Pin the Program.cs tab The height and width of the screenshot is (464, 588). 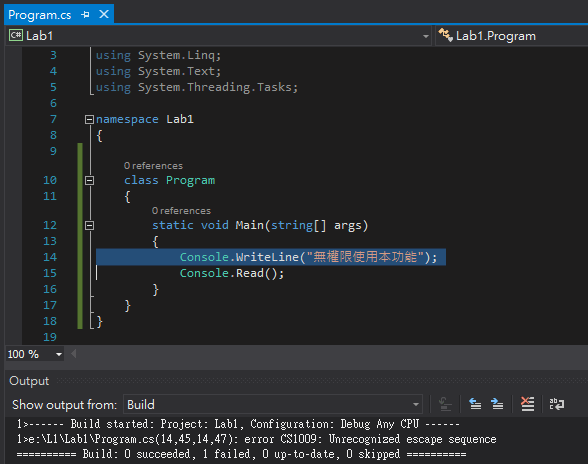(x=86, y=15)
